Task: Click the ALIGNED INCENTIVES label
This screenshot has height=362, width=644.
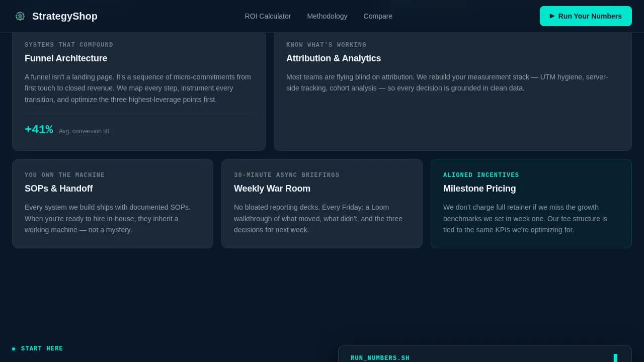Action: click(481, 174)
